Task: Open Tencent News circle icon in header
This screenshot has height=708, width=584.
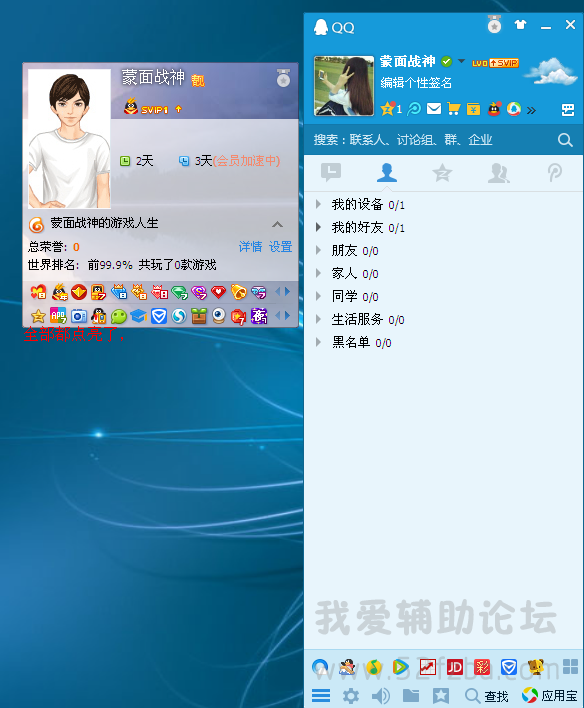Action: point(514,109)
